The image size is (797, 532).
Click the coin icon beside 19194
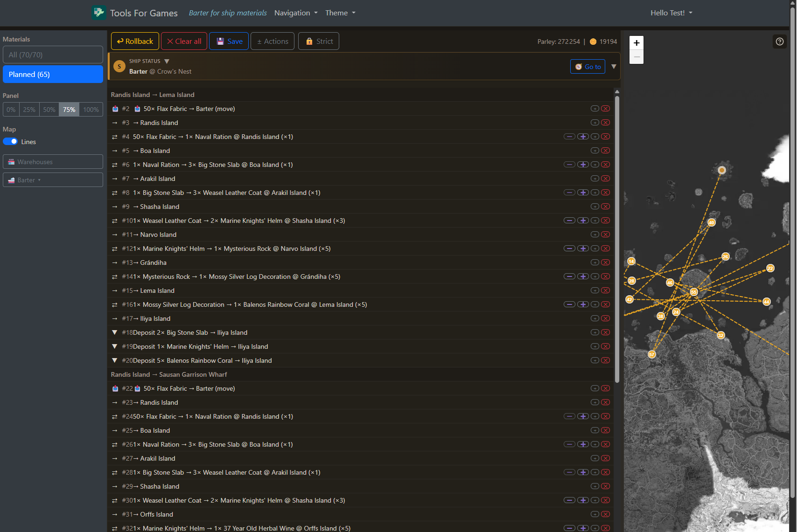(x=593, y=41)
